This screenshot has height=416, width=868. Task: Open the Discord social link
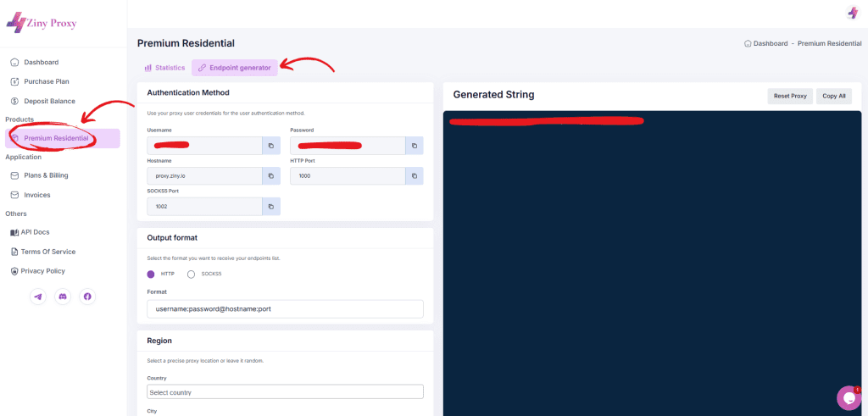pos(63,297)
